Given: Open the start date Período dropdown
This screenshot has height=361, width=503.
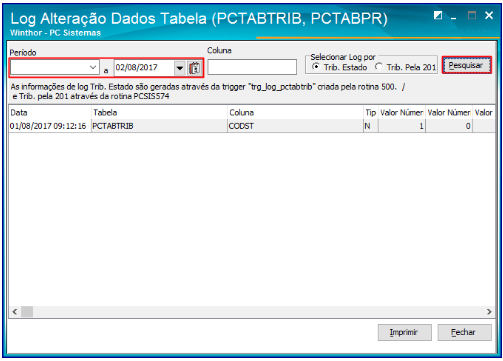Looking at the screenshot, I should click(x=93, y=68).
